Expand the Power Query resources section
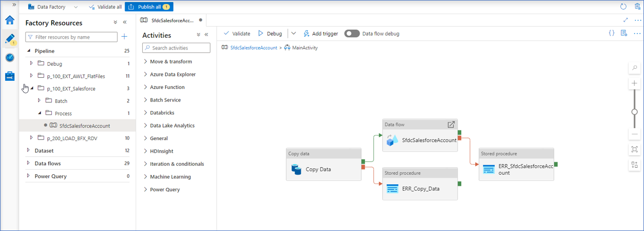 (29, 176)
